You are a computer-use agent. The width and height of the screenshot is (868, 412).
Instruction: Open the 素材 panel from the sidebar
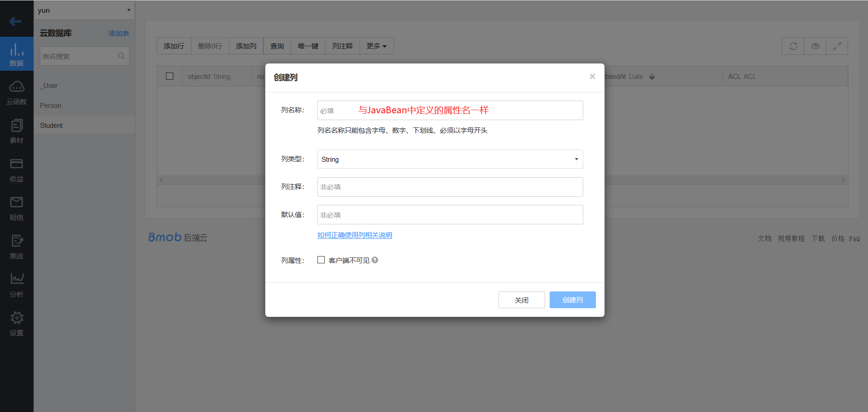(17, 131)
